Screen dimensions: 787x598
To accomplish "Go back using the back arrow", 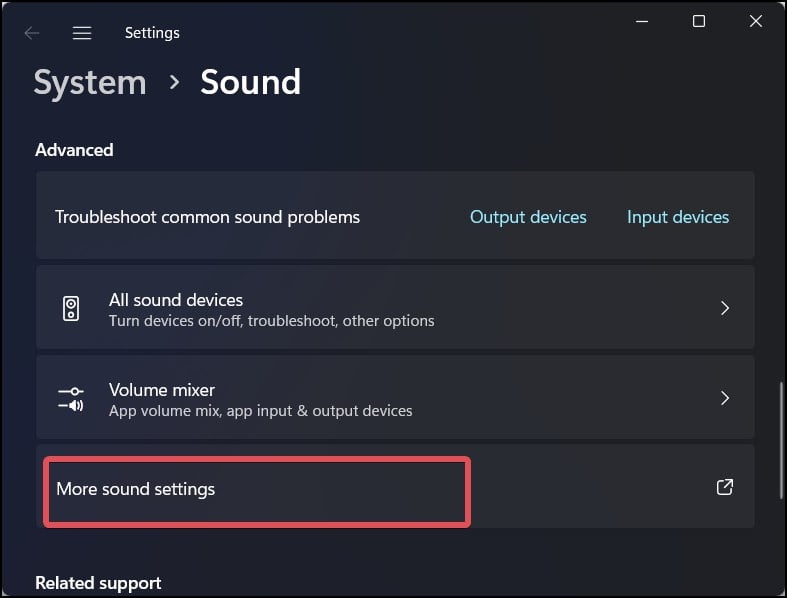I will tap(32, 33).
